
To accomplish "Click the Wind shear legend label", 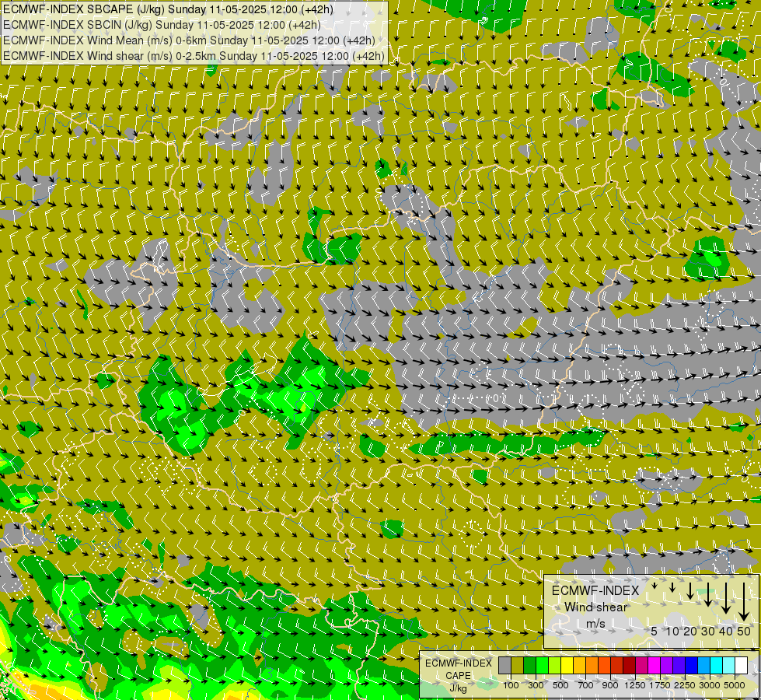I will point(595,607).
